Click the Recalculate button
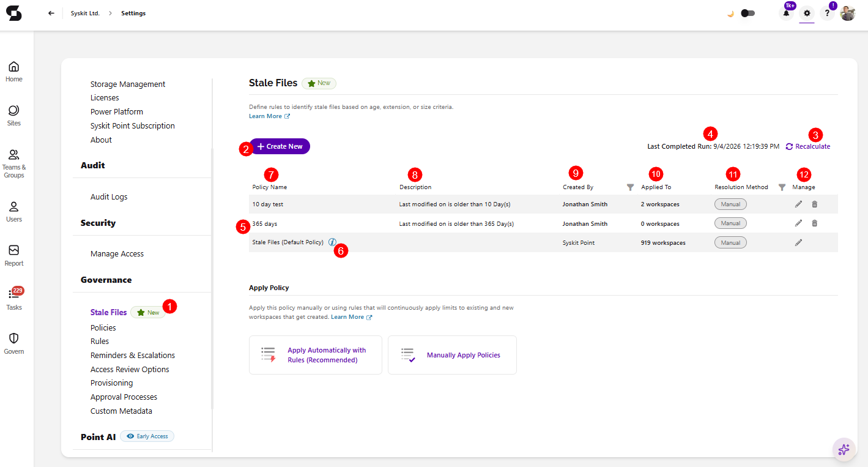868x467 pixels. (808, 147)
